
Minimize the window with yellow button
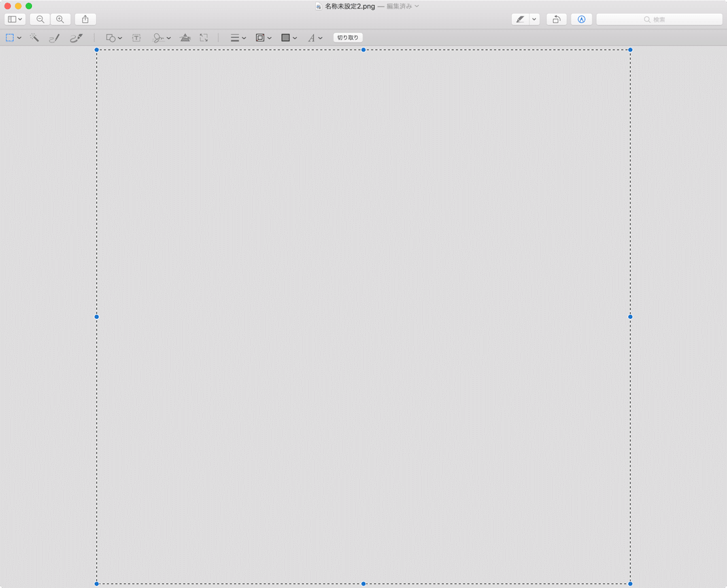coord(18,6)
